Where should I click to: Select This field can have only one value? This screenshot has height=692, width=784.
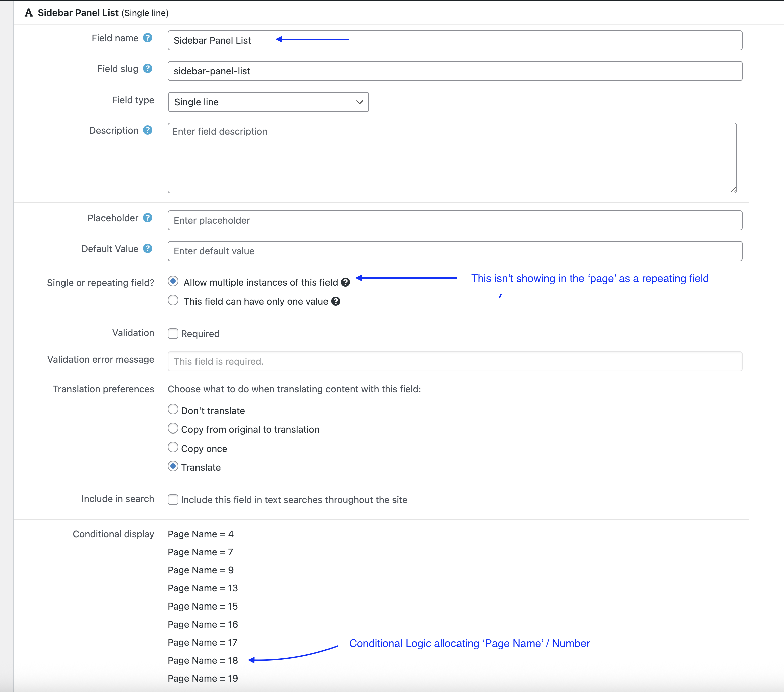pos(173,300)
